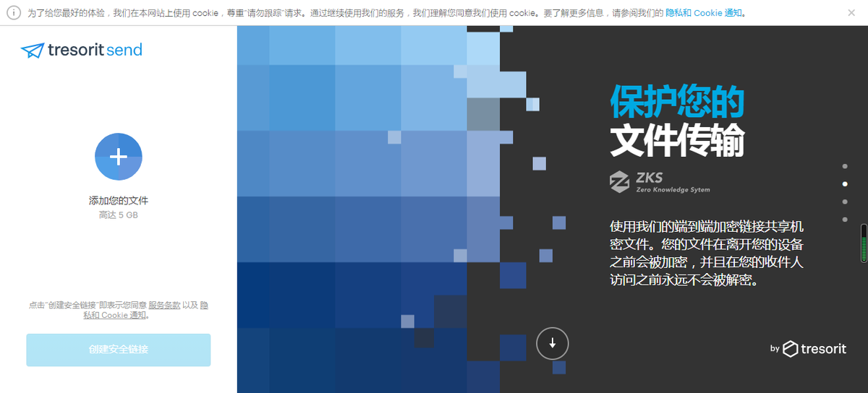Select the third slide indicator dot
Viewport: 868px width, 393px height.
[845, 202]
